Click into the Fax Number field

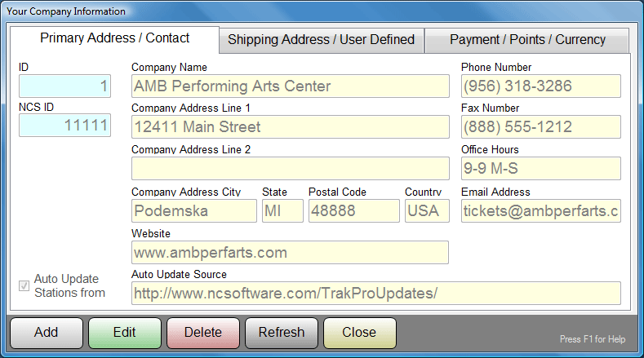coord(540,127)
